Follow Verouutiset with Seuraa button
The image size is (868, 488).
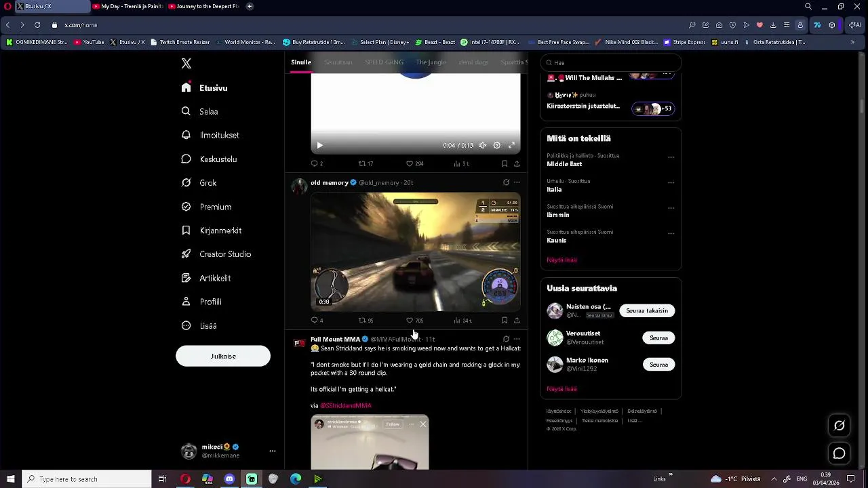click(658, 338)
